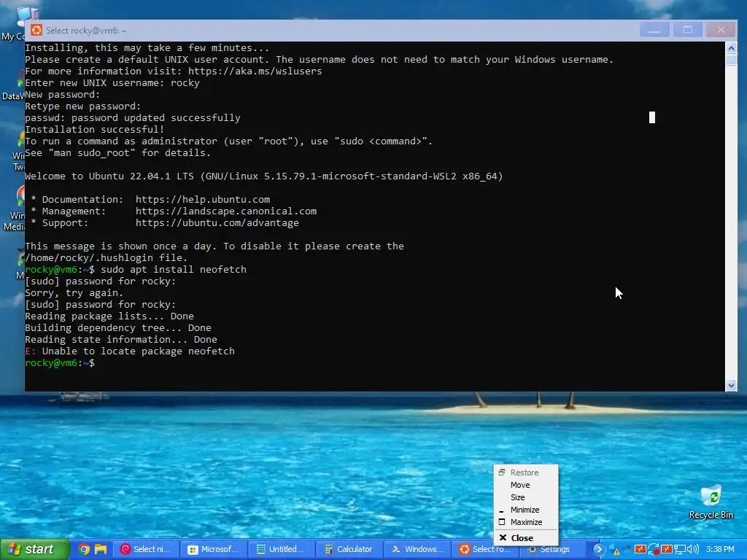The height and width of the screenshot is (560, 747).
Task: Choose Size from the context menu
Action: (x=526, y=497)
